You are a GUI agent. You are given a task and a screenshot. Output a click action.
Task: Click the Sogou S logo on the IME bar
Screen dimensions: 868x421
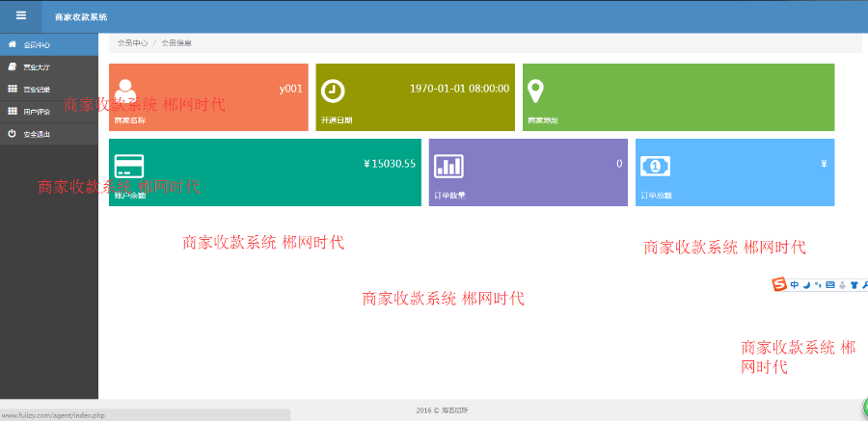tap(779, 285)
